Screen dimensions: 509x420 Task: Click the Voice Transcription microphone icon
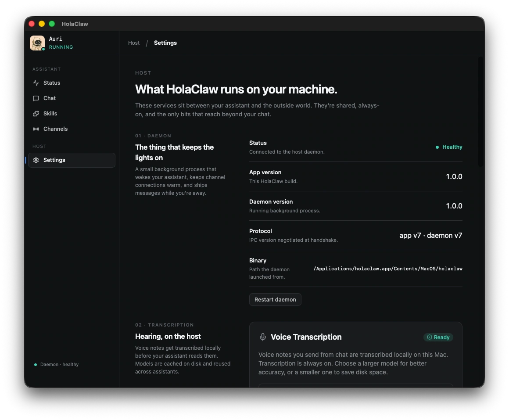pyautogui.click(x=262, y=337)
